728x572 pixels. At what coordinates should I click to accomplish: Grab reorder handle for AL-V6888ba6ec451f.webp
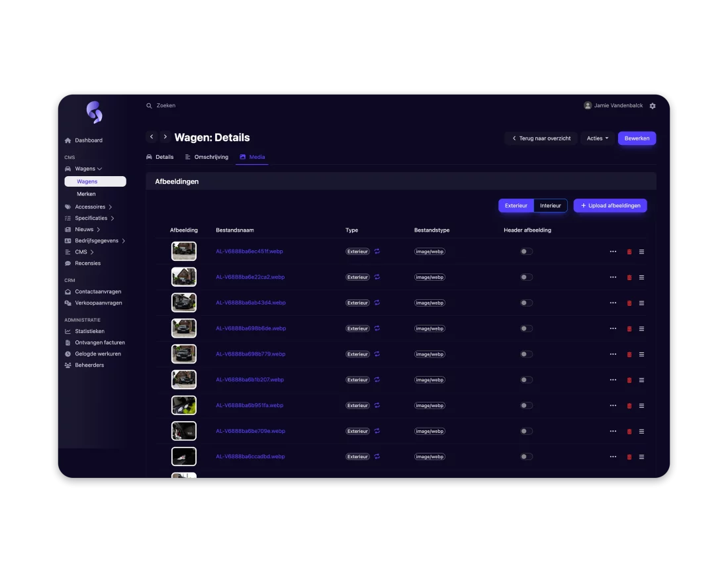coord(642,252)
